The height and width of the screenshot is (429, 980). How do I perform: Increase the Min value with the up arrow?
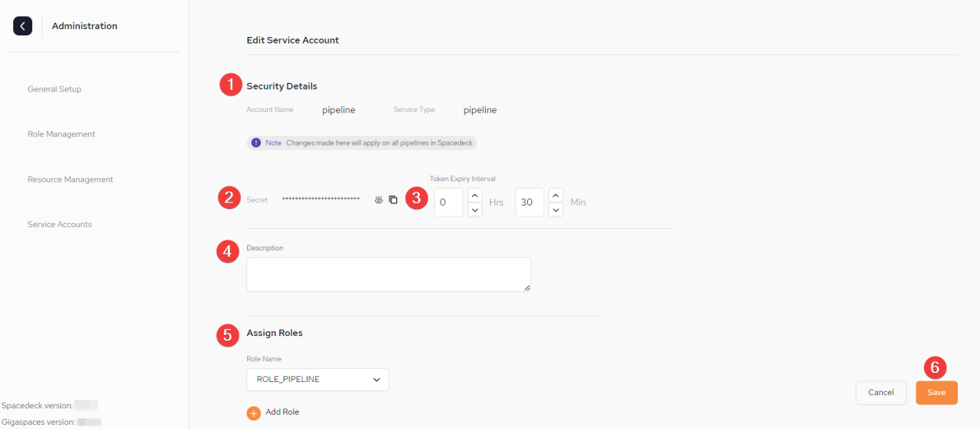click(x=556, y=195)
